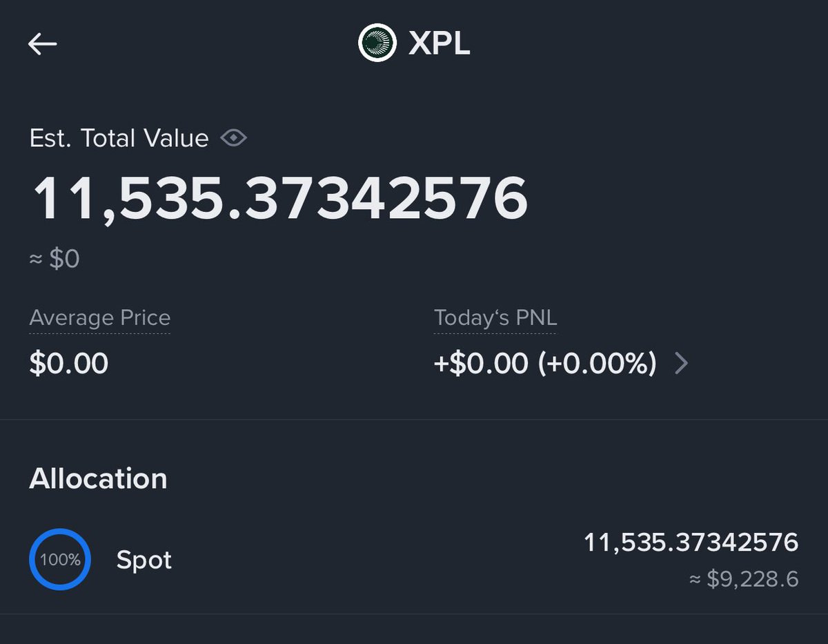828x644 pixels.
Task: Select the Spot allocation label
Action: pyautogui.click(x=144, y=560)
